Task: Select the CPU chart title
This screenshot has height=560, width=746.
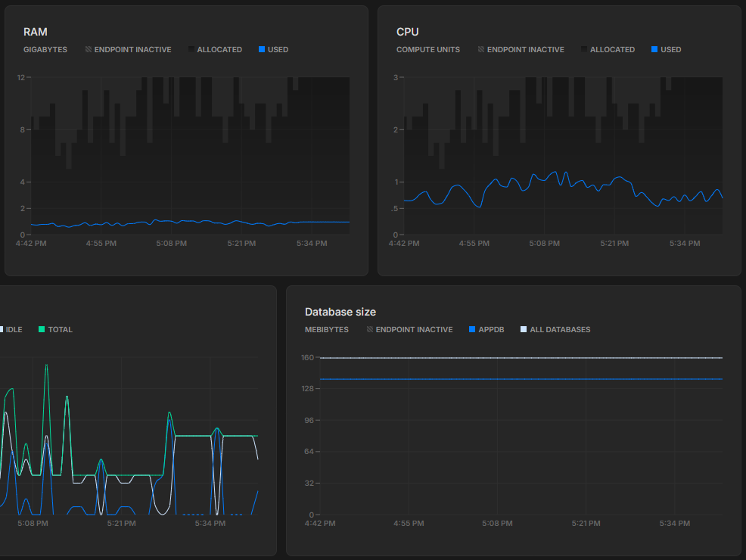Action: pyautogui.click(x=407, y=32)
